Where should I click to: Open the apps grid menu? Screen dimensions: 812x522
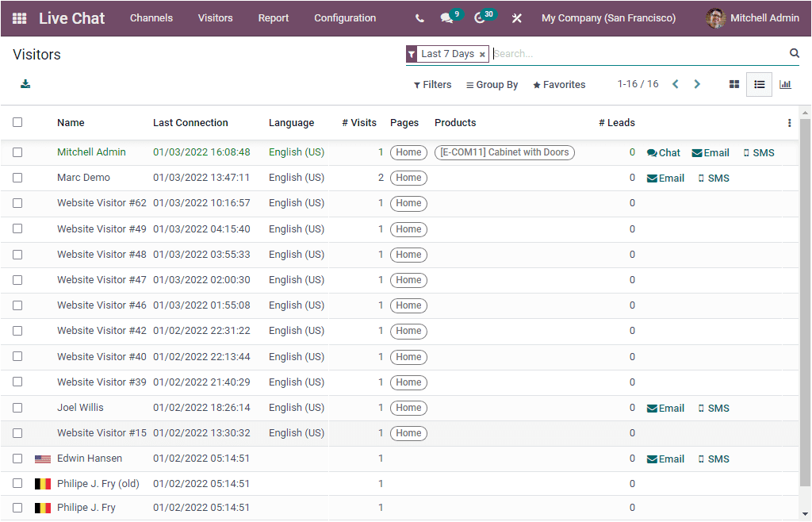(x=19, y=17)
